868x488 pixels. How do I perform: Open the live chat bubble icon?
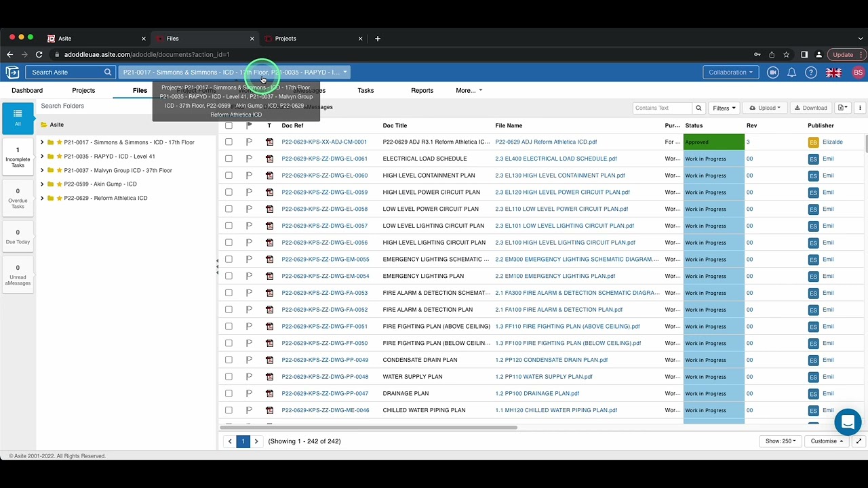pos(848,422)
